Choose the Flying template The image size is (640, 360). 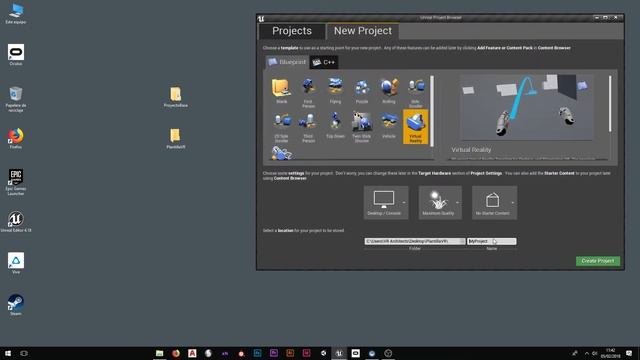pos(335,91)
